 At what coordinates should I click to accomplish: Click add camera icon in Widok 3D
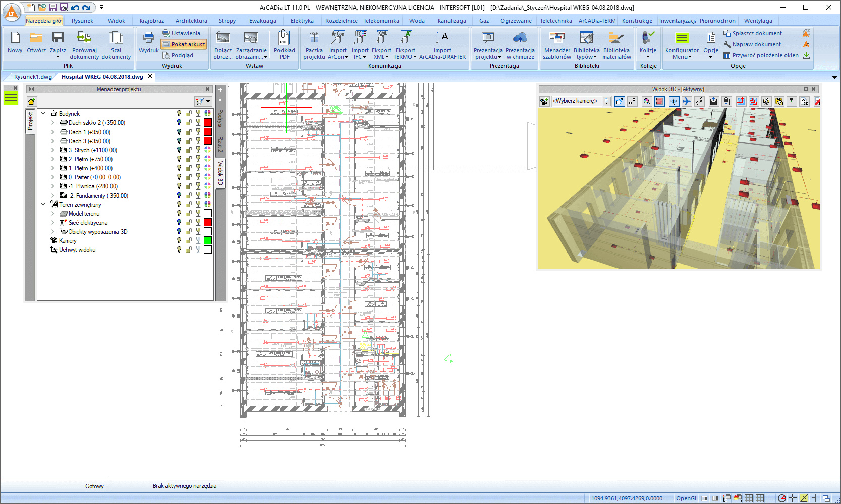tap(544, 101)
